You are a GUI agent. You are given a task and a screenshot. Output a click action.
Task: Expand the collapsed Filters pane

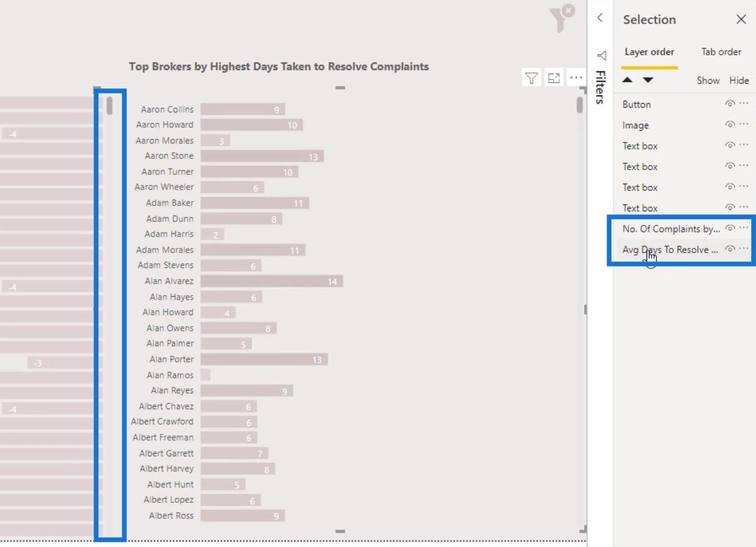pos(601,87)
